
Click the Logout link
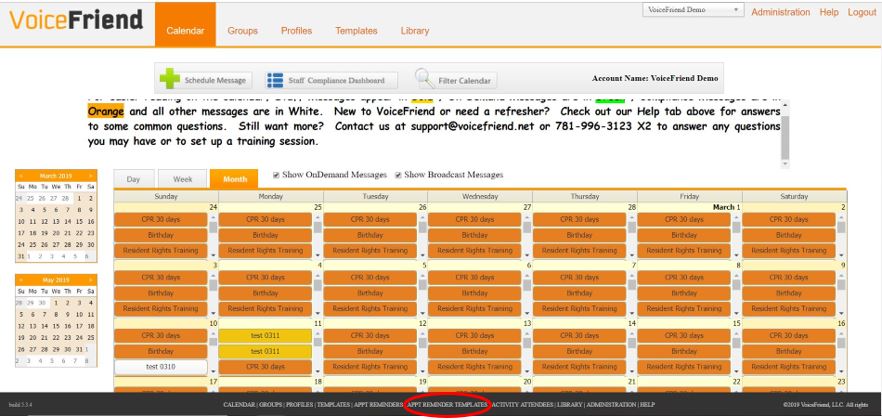coord(862,12)
